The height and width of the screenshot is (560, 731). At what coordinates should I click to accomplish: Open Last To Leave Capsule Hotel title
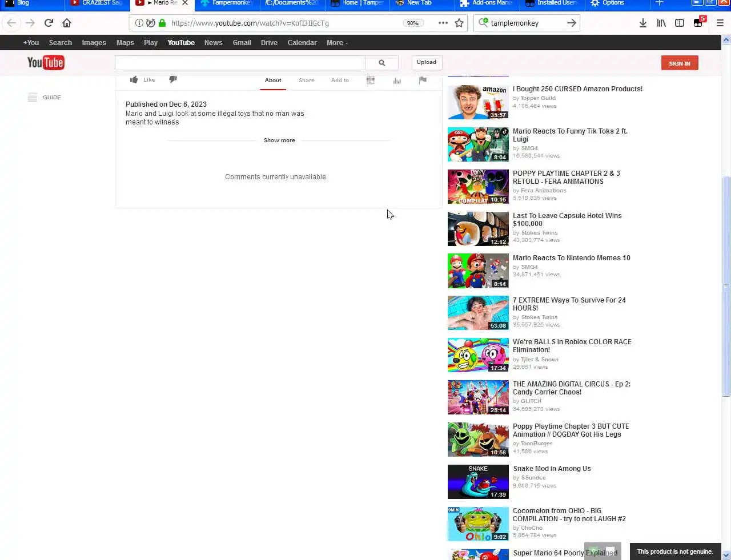567,220
